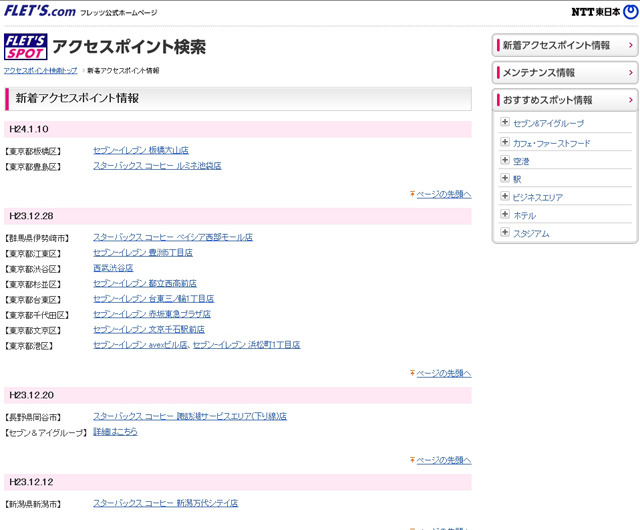Go to アクセスポイント検索トップ breadcrumb link
640x530 pixels.
click(x=40, y=71)
